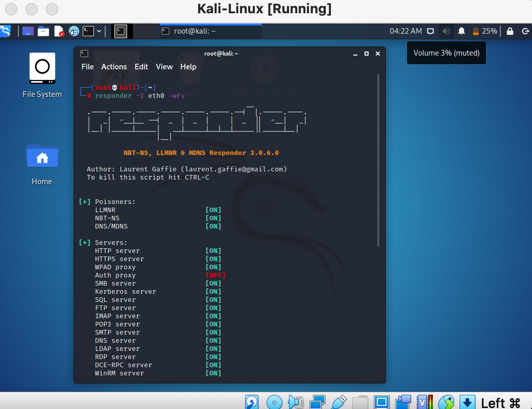This screenshot has height=409, width=532.
Task: Click the Left ⌘ host key indicator
Action: tap(501, 403)
